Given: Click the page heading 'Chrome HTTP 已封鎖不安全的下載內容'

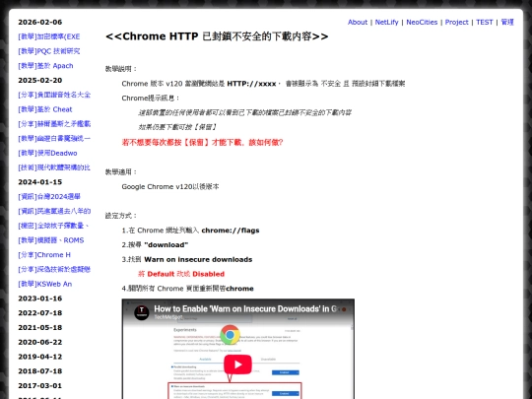Looking at the screenshot, I should pos(217,36).
